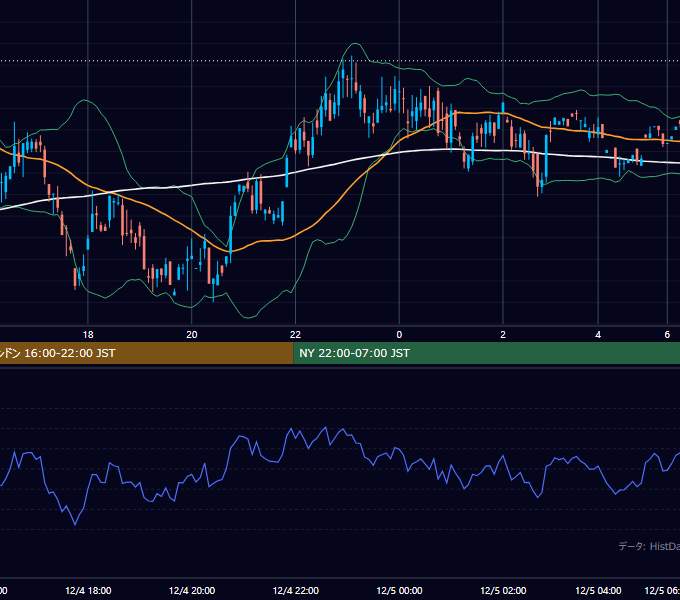Click the ロンドン 16:00-22:00 JST session bar

point(147,353)
